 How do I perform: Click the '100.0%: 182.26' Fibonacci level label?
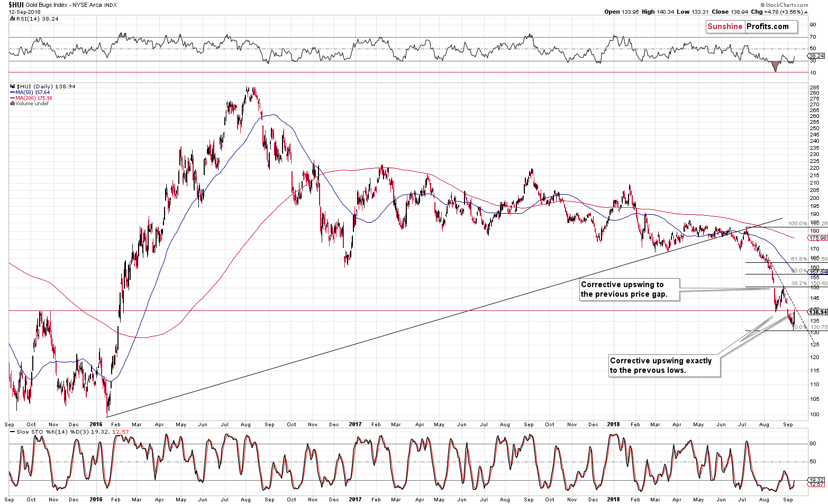point(807,224)
